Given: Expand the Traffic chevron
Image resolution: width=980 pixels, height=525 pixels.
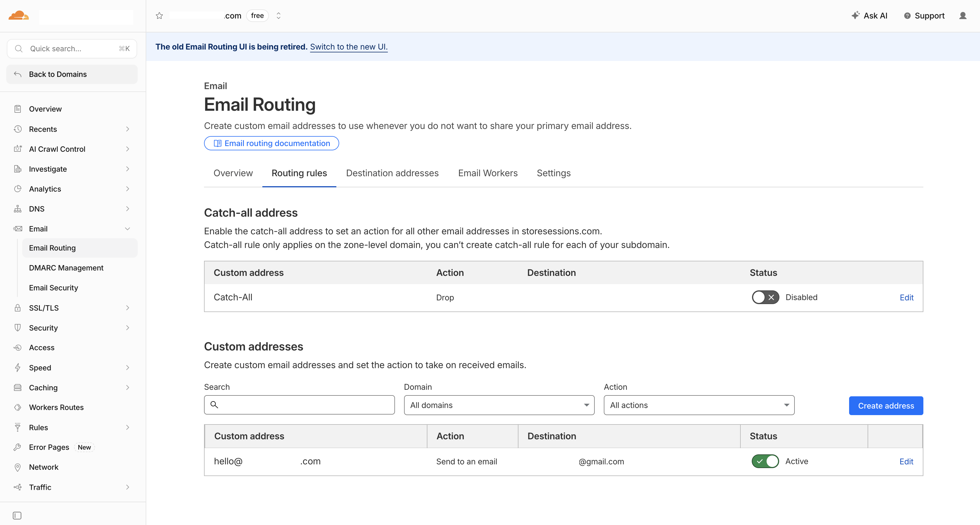Looking at the screenshot, I should click(127, 487).
